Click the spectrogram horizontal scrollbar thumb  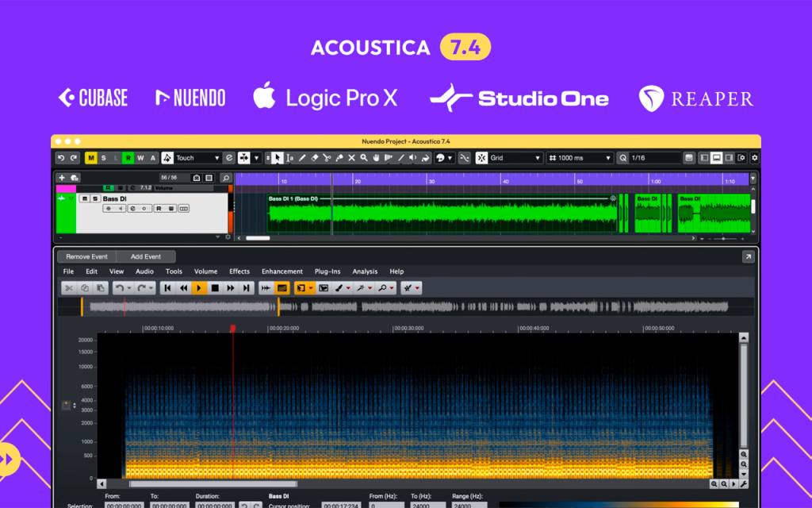click(213, 484)
